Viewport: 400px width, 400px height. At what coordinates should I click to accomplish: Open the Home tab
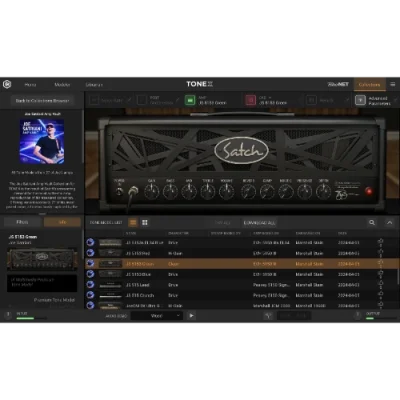coord(30,85)
